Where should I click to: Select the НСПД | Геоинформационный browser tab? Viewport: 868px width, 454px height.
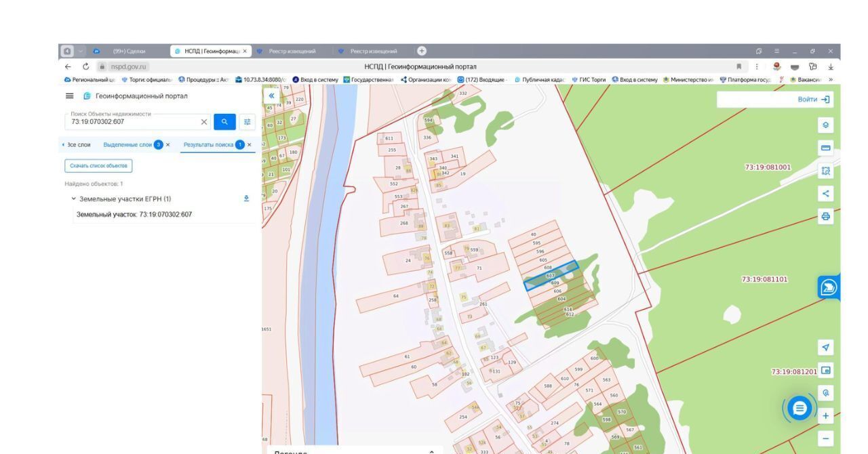click(212, 51)
